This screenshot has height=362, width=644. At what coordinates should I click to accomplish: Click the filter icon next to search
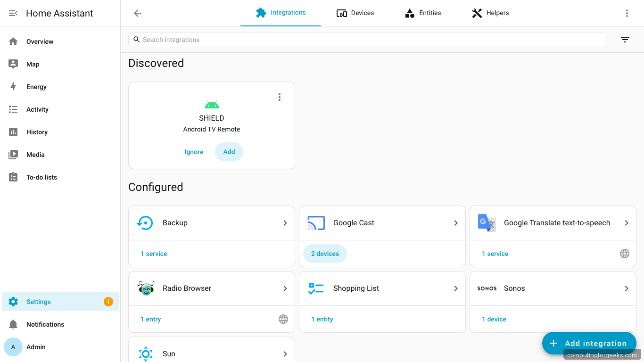click(625, 40)
